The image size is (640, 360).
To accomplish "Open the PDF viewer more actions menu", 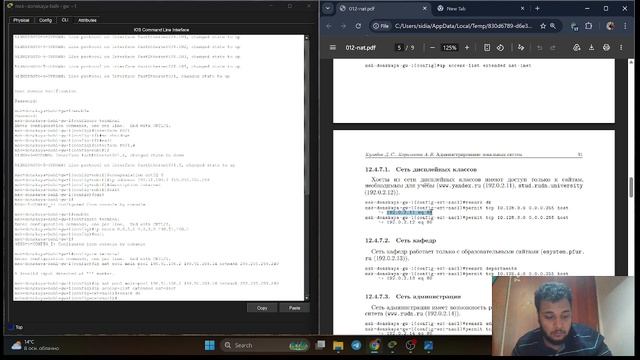I will [x=621, y=48].
